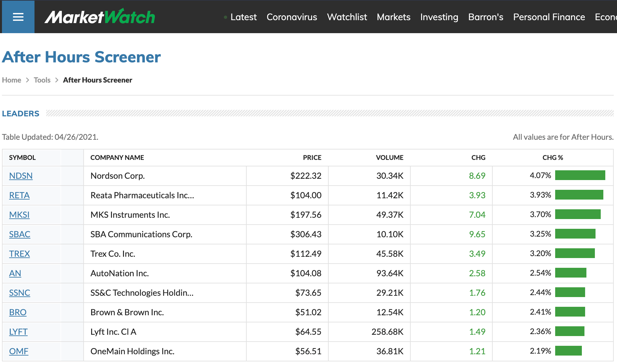Image resolution: width=617 pixels, height=364 pixels.
Task: Open the NDSN ticker page
Action: point(21,176)
